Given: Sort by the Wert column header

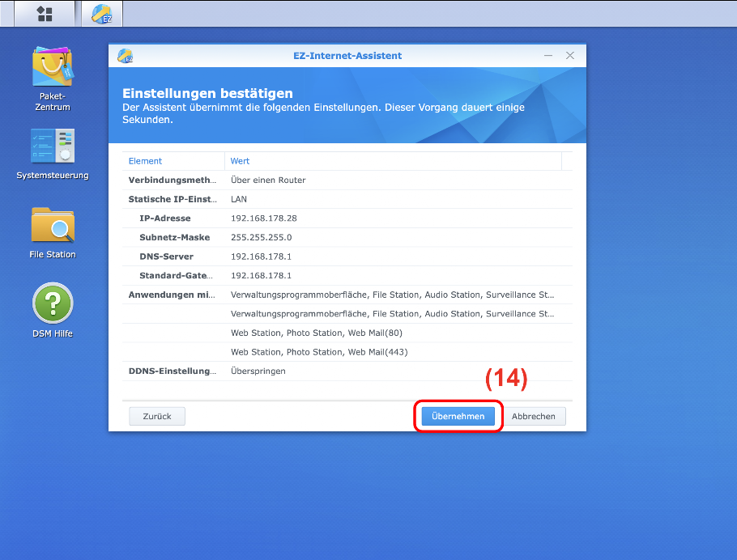Looking at the screenshot, I should click(393, 161).
